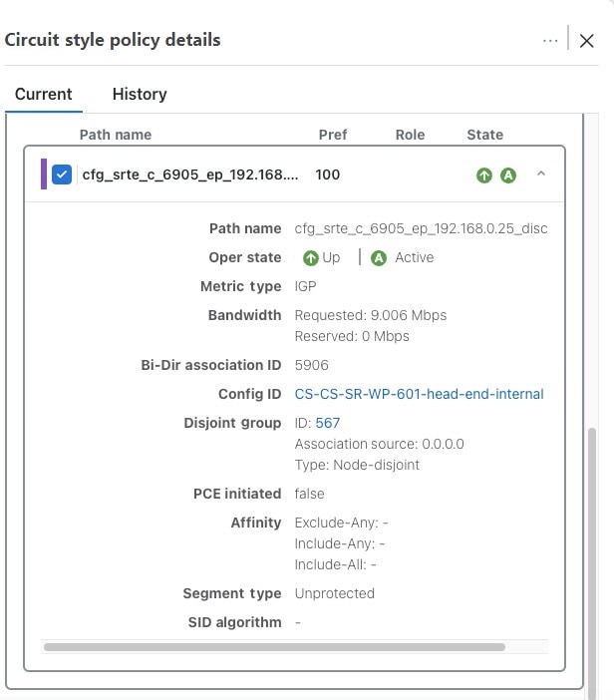
Task: Click the horizontal scrollbar under SID algorithm
Action: tap(274, 647)
